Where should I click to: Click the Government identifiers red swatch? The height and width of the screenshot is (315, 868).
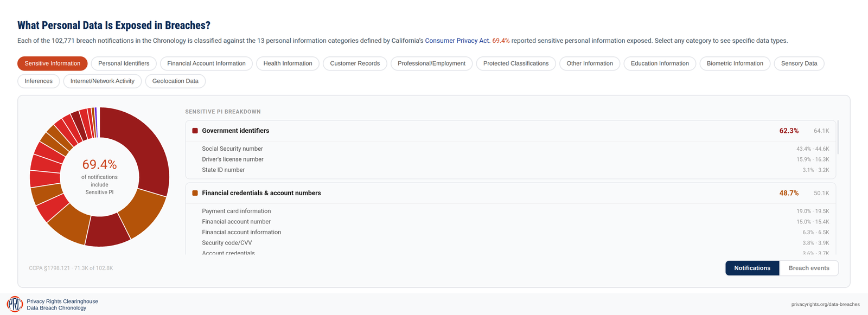(195, 131)
